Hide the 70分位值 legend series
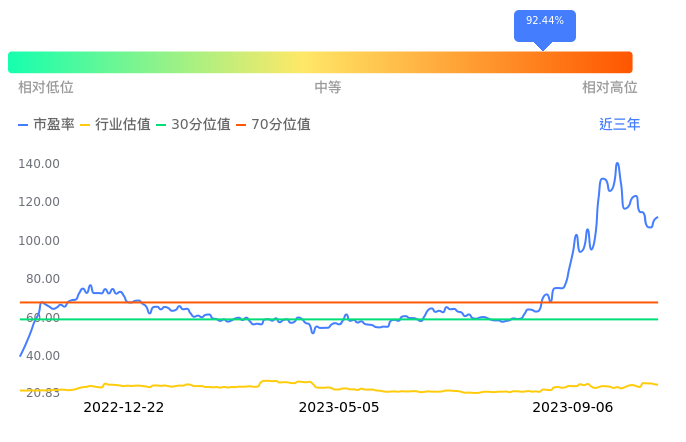Image resolution: width=686 pixels, height=442 pixels. coord(272,125)
